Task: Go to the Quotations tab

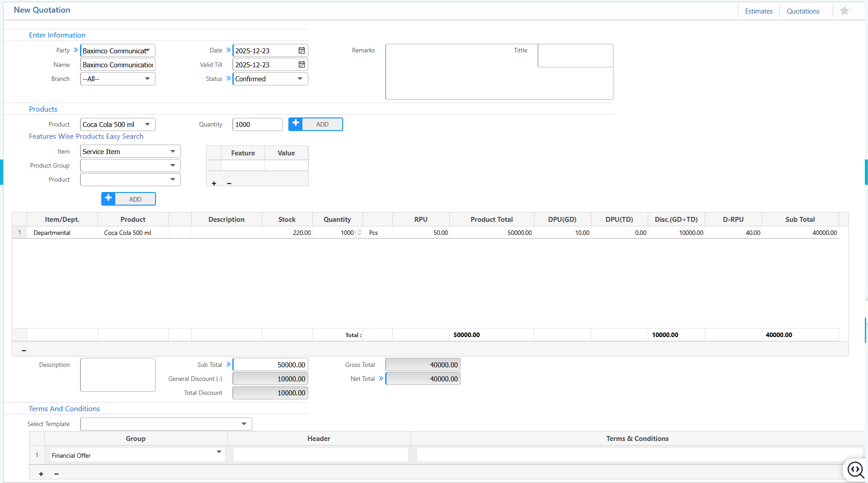Action: click(x=803, y=11)
